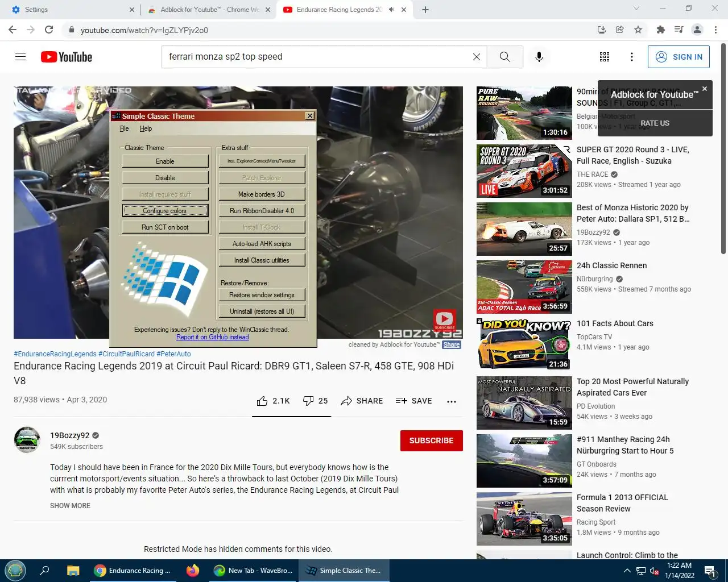728x582 pixels.
Task: Install YouTube app from address bar
Action: point(601,30)
